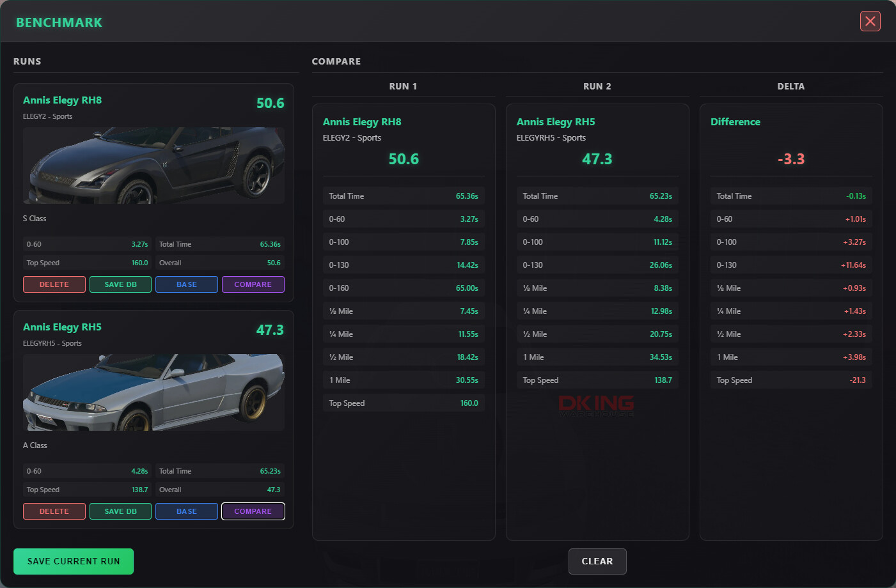Click the A Class label
The width and height of the screenshot is (896, 588).
pos(35,445)
